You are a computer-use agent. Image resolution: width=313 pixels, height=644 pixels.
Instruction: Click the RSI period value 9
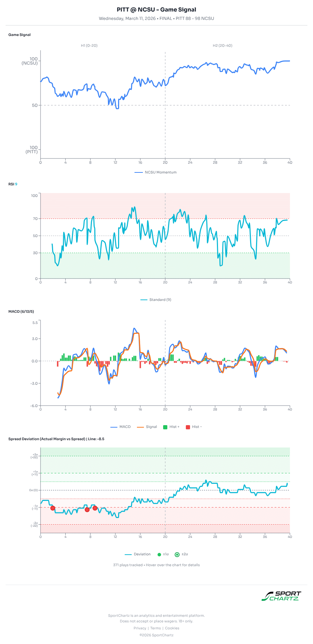(x=16, y=184)
